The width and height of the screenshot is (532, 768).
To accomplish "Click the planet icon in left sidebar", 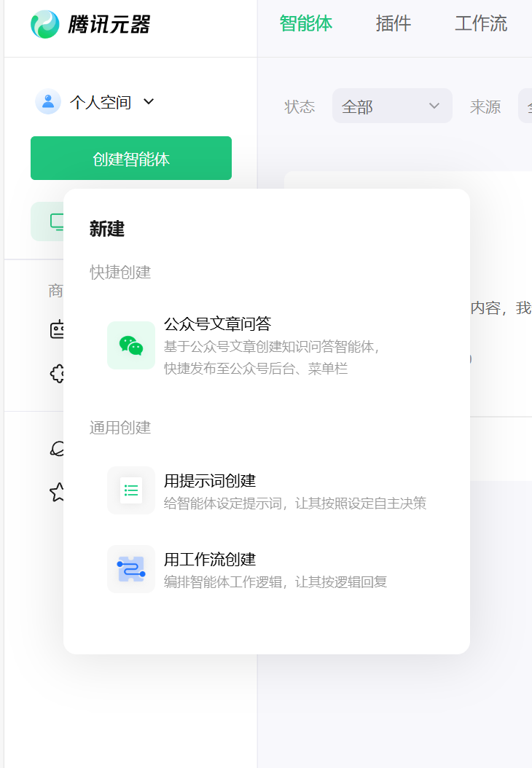I will coord(57,448).
